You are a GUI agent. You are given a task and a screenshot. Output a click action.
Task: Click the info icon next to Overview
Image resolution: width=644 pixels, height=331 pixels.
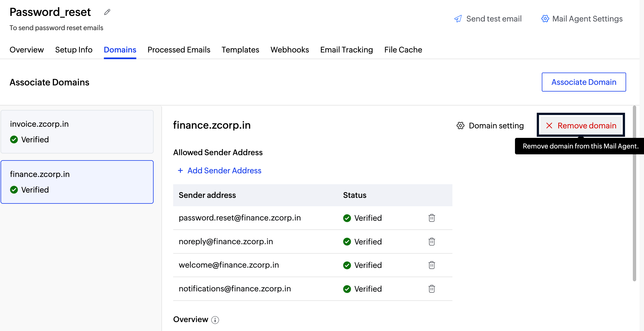click(x=215, y=320)
